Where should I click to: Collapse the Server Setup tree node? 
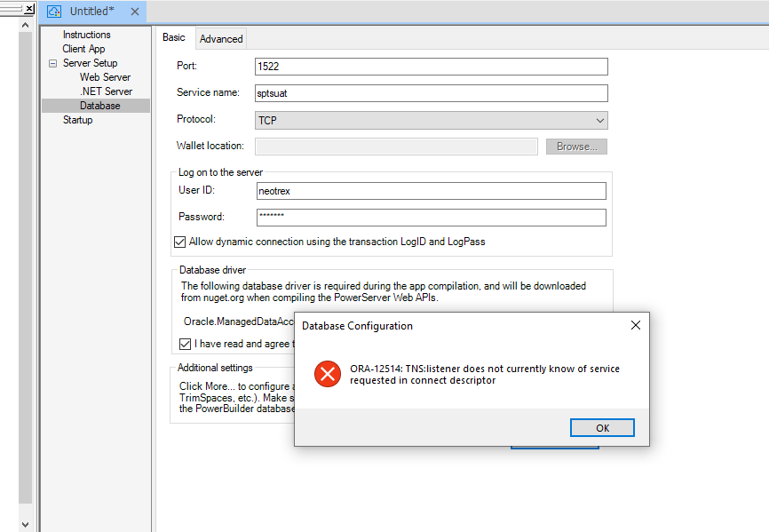click(53, 64)
